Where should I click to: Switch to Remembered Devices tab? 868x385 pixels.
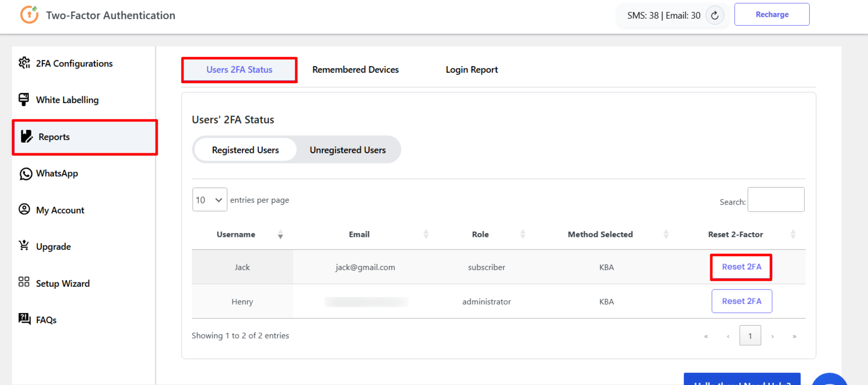pyautogui.click(x=355, y=70)
